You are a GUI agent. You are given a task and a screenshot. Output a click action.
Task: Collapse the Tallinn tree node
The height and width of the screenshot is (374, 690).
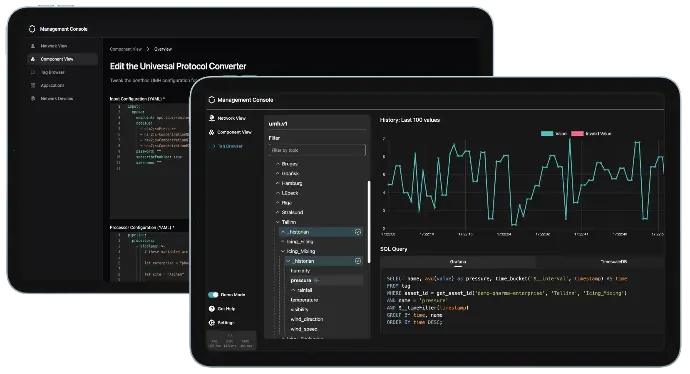tap(278, 222)
